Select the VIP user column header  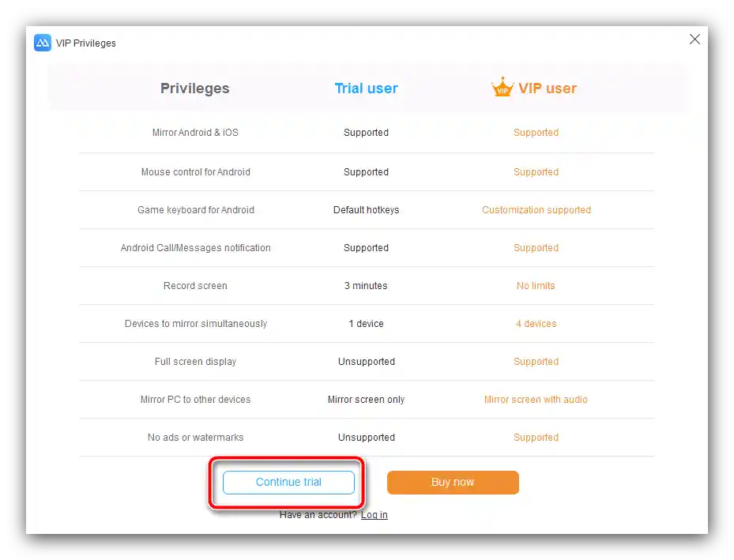(548, 88)
